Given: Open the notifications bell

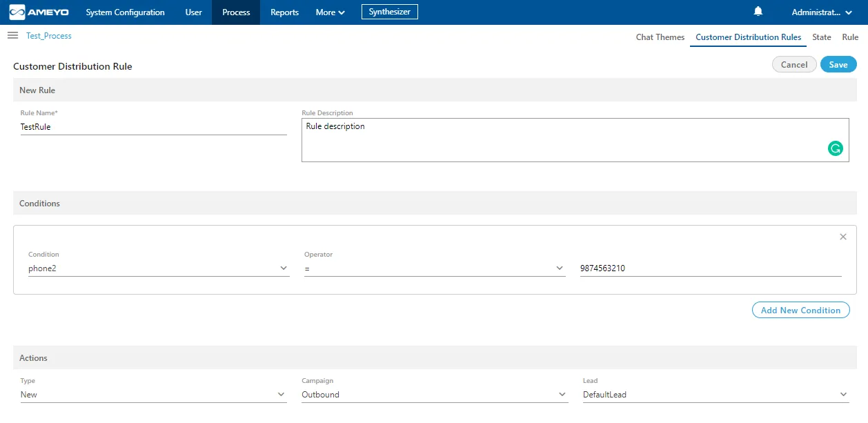Looking at the screenshot, I should tap(758, 12).
